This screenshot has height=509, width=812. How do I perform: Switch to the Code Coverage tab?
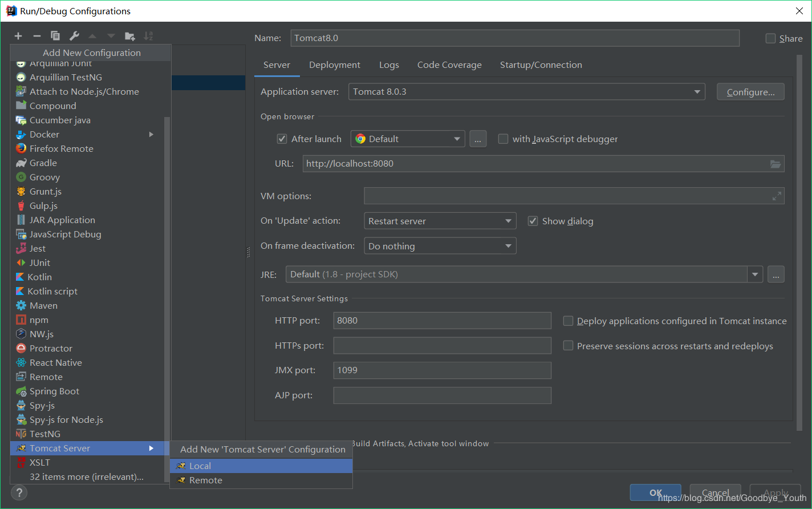(x=449, y=65)
